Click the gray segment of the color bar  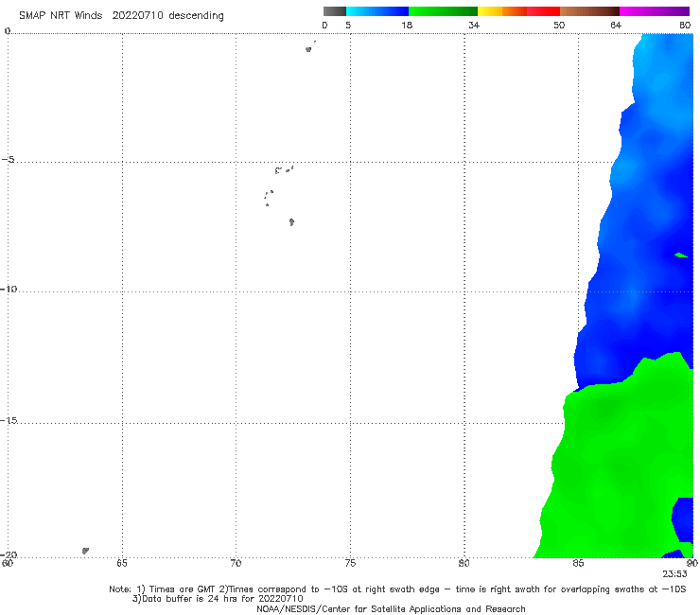(335, 11)
